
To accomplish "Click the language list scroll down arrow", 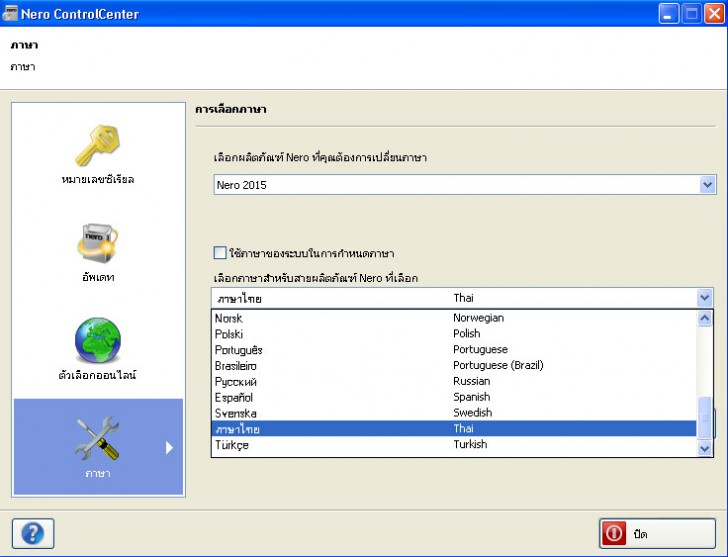I will click(704, 448).
